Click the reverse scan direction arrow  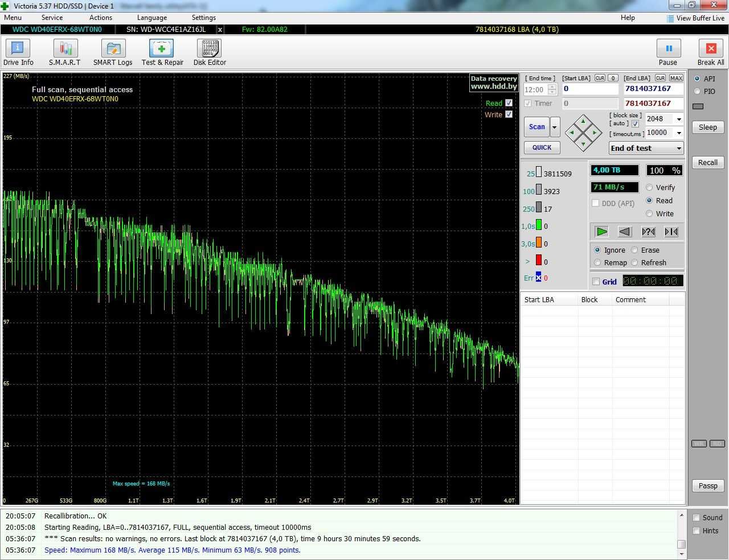[625, 232]
